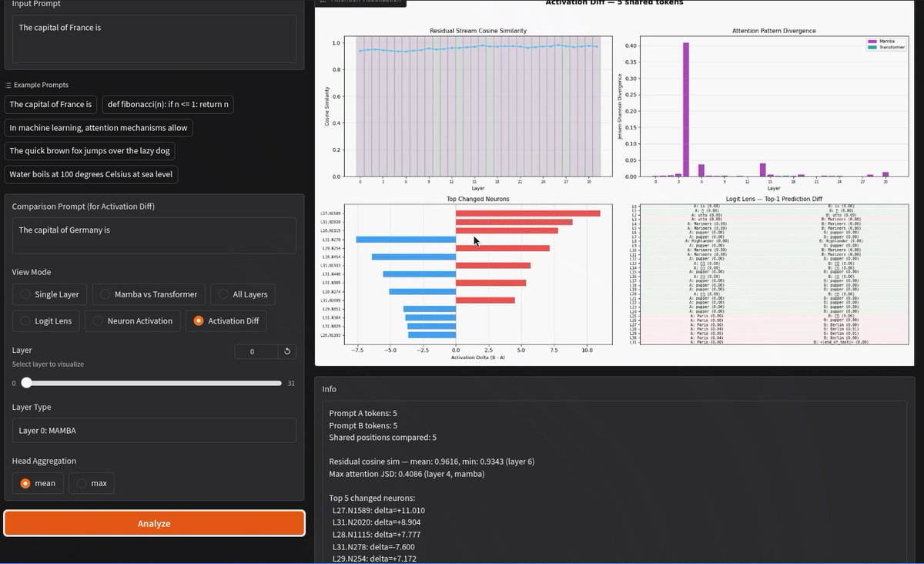Click the 'View Mode' label
The width and height of the screenshot is (924, 564).
(x=32, y=272)
